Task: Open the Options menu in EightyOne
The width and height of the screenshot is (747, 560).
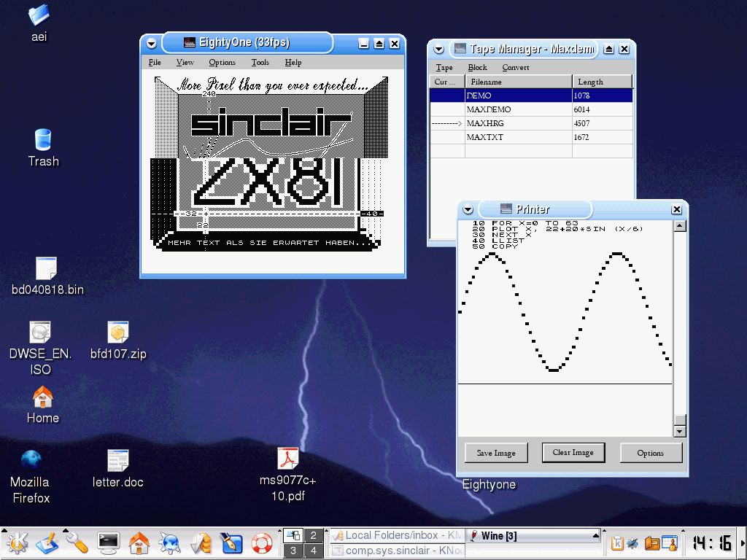Action: [222, 63]
